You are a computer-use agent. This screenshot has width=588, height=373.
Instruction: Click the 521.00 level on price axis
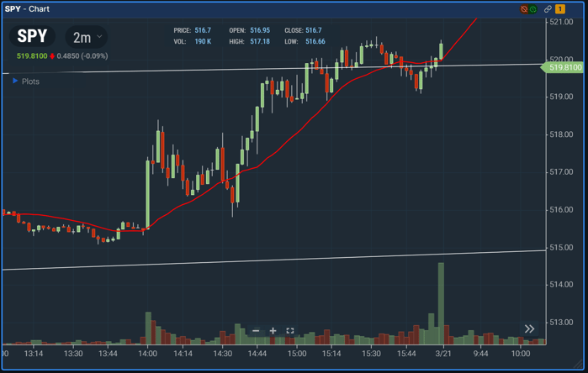(x=561, y=22)
